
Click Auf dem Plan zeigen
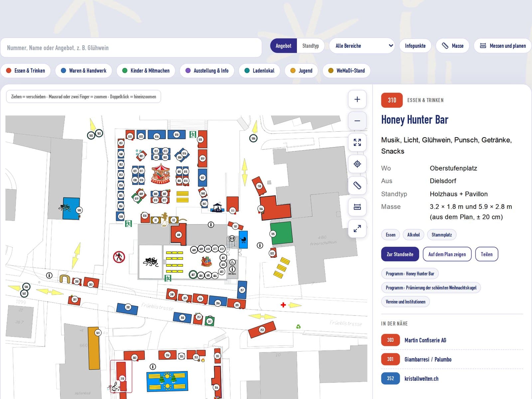pos(447,254)
